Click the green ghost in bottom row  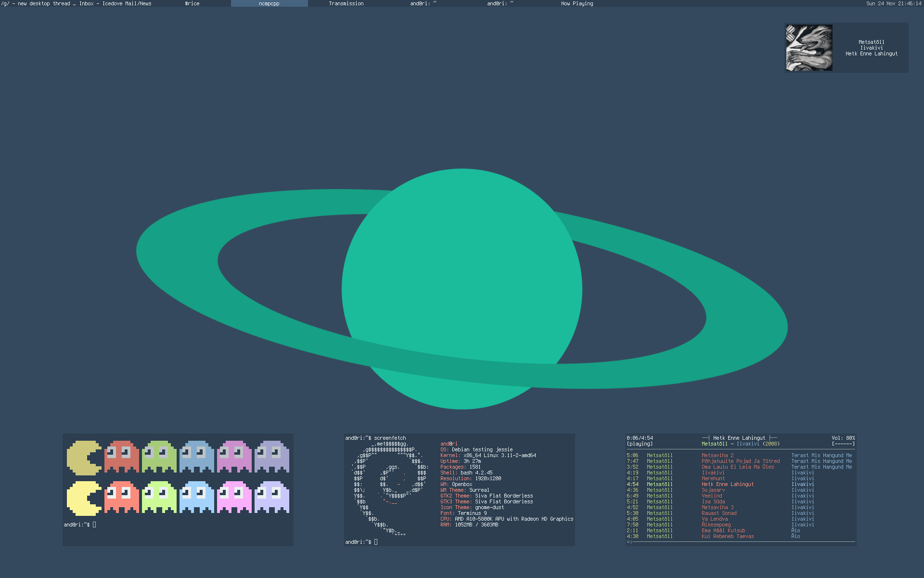tap(159, 497)
